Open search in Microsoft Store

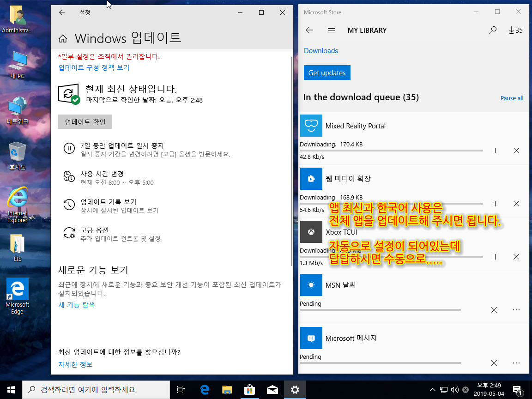(x=493, y=30)
